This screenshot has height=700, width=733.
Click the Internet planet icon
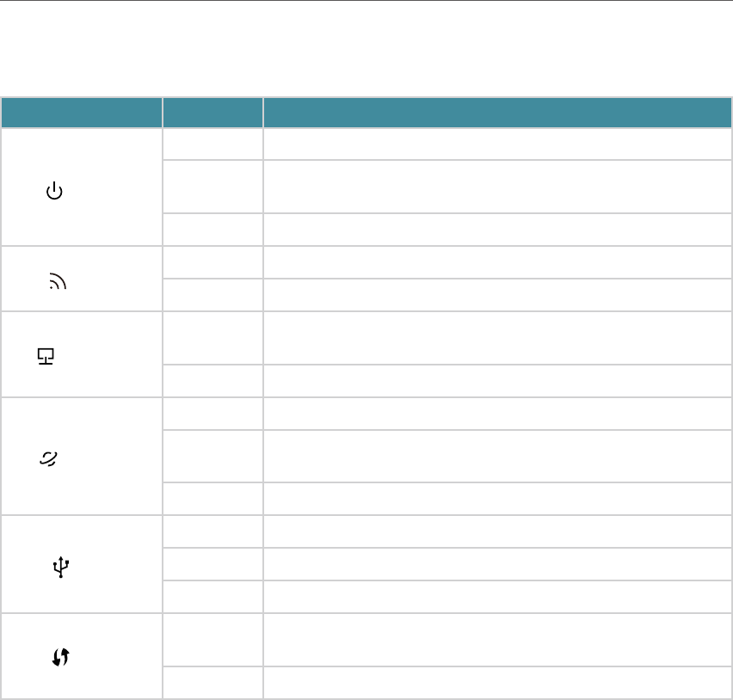click(49, 458)
